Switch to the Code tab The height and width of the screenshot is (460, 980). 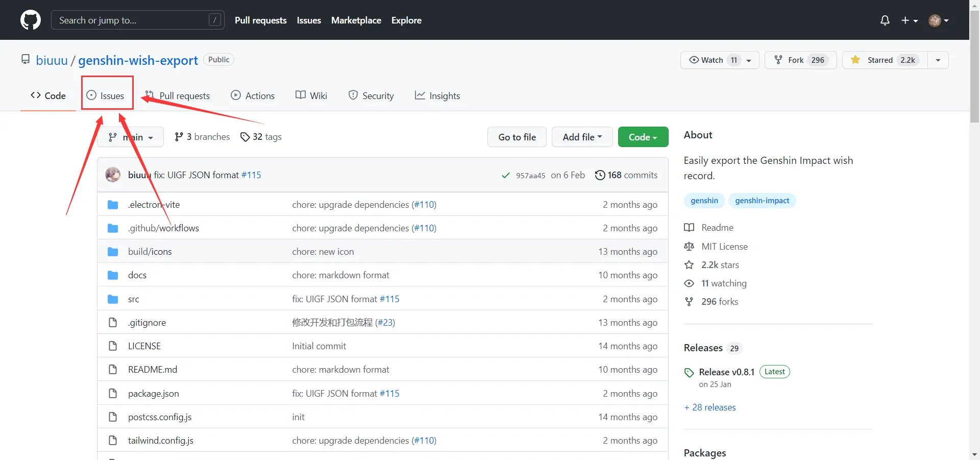pyautogui.click(x=48, y=95)
